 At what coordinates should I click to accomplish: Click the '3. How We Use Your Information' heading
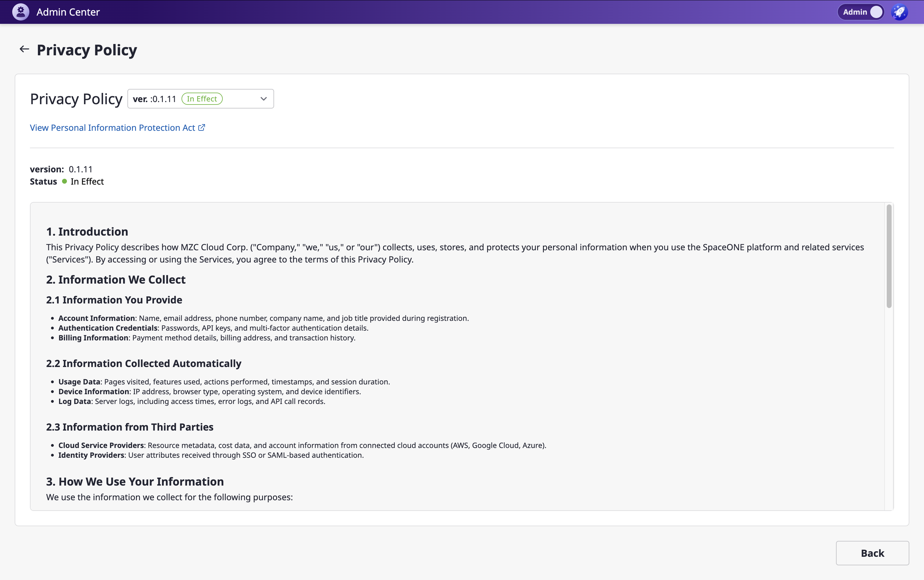point(135,481)
